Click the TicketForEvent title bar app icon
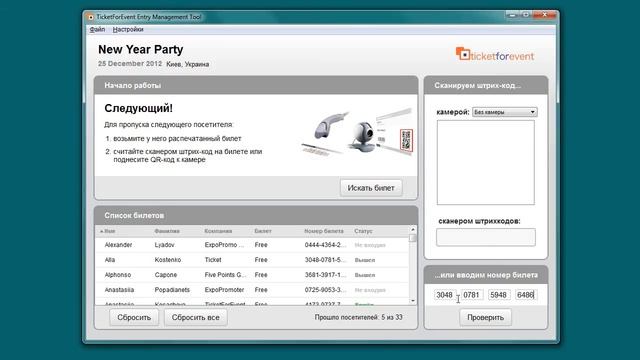The width and height of the screenshot is (640, 360). click(x=91, y=17)
